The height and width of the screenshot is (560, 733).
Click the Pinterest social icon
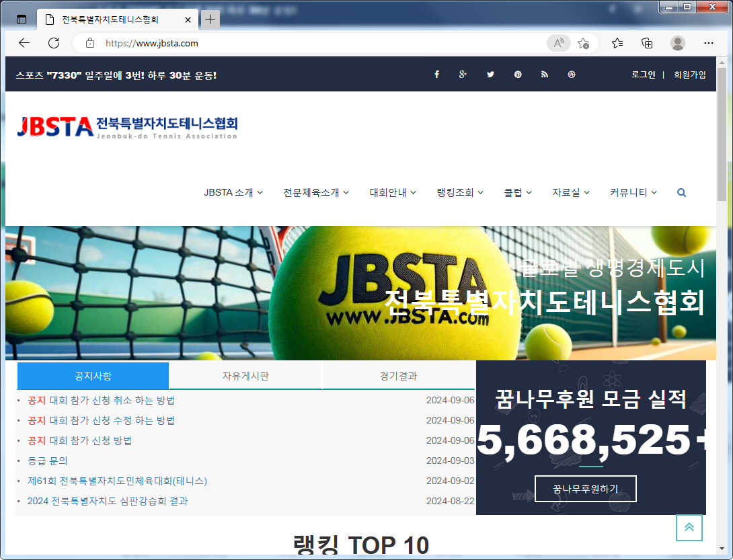coord(517,74)
